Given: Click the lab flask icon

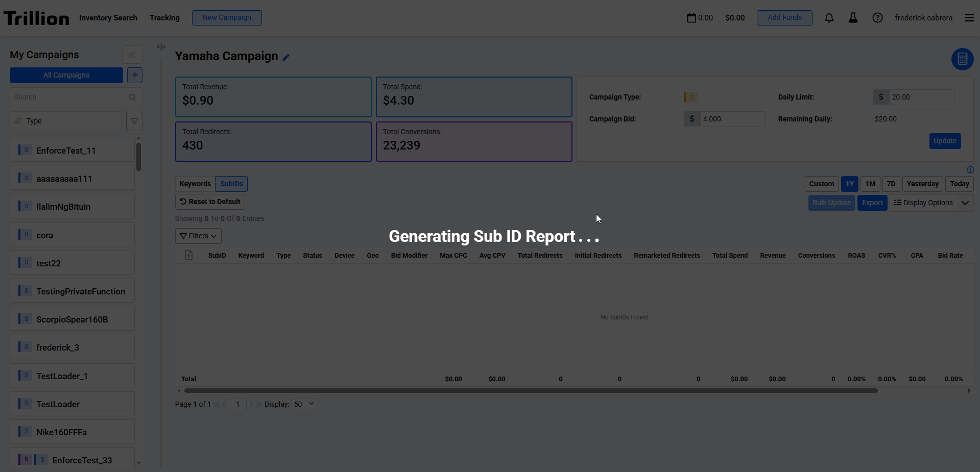Looking at the screenshot, I should (853, 18).
